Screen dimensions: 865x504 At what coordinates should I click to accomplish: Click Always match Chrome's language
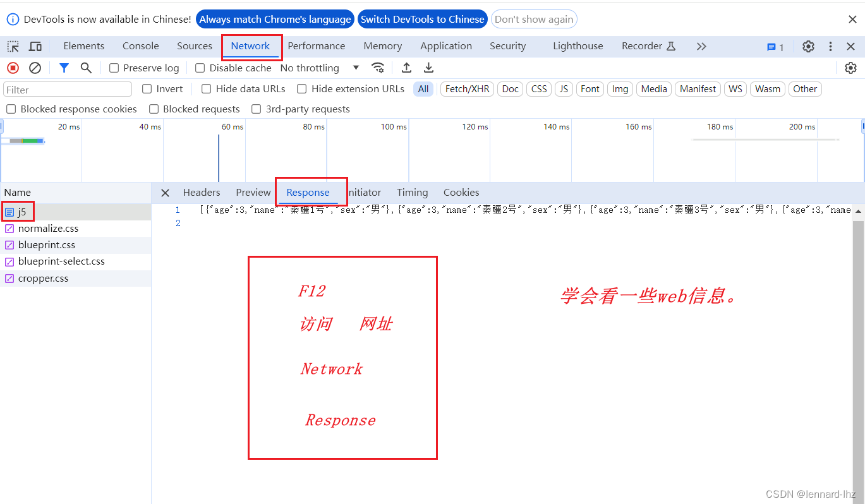tap(275, 20)
